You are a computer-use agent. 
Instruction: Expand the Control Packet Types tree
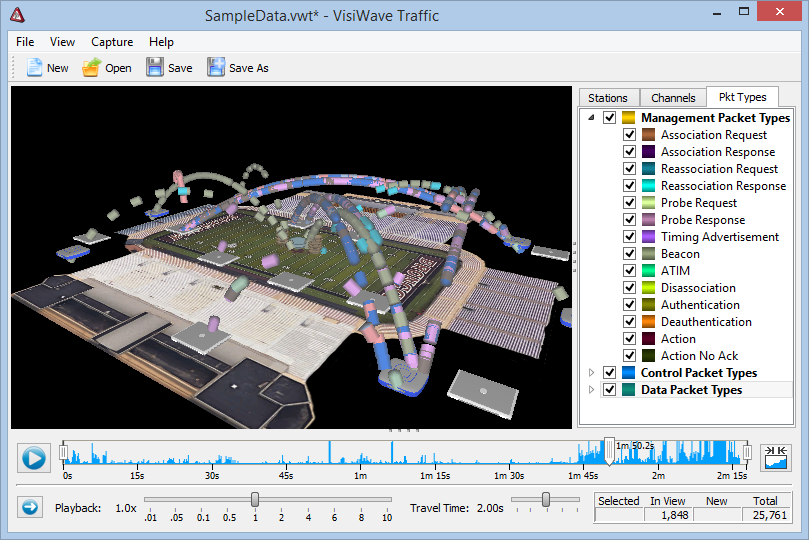coord(591,372)
